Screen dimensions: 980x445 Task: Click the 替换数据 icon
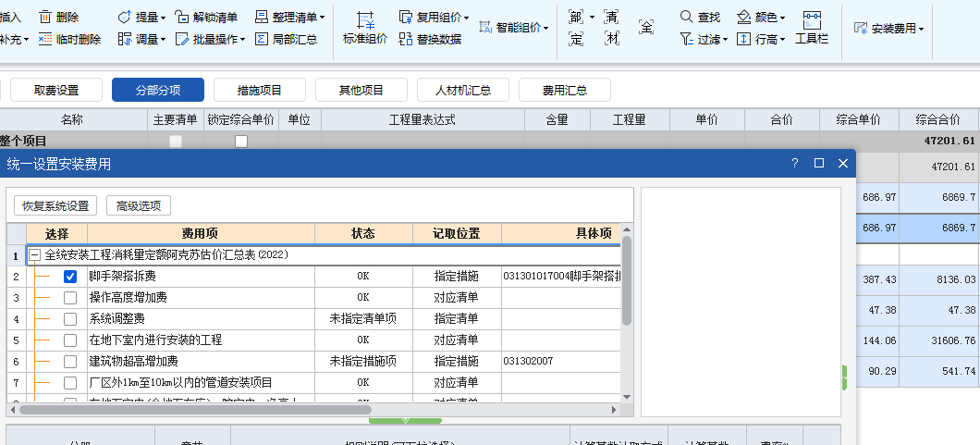406,39
